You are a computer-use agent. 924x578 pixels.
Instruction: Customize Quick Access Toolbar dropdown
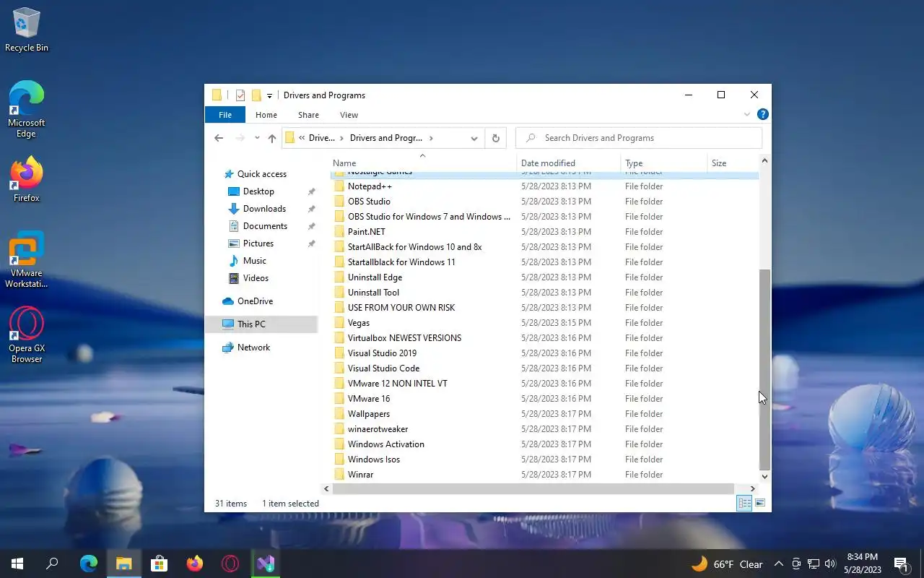[x=269, y=95]
